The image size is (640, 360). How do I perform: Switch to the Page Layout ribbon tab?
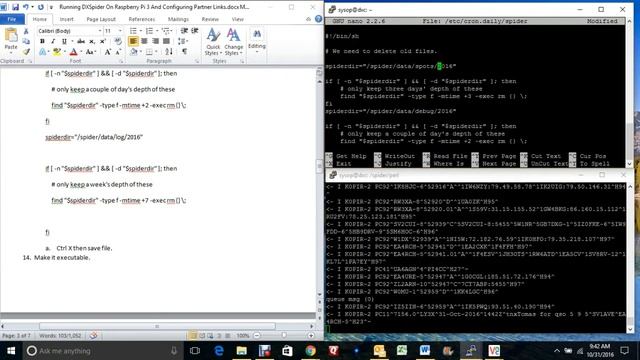[101, 19]
